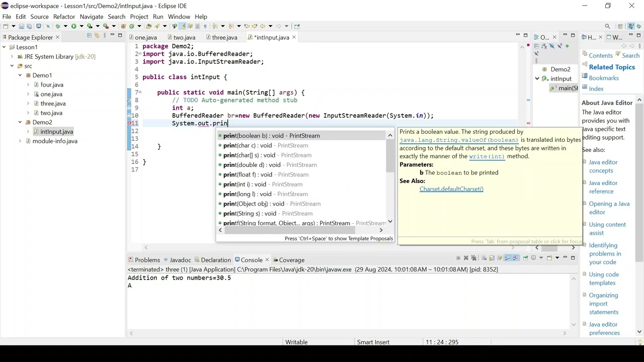Click the New file wizard icon in the toolbar
This screenshot has height=362, width=644.
click(6, 26)
